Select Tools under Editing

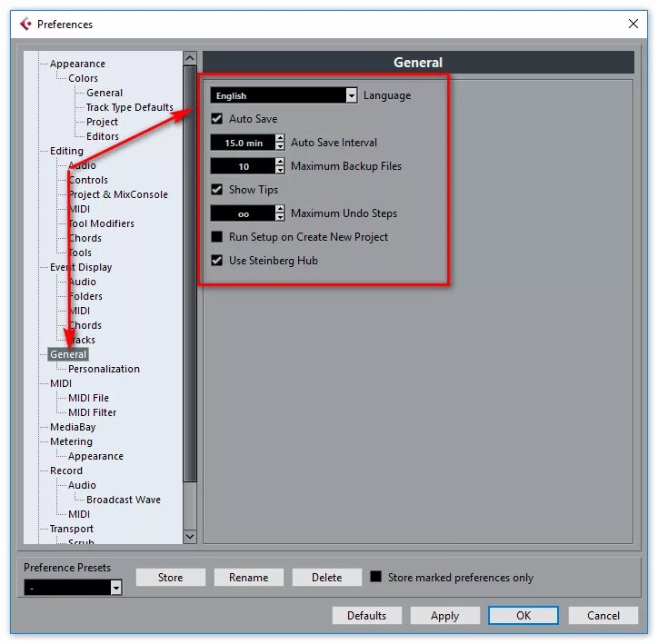[x=80, y=253]
